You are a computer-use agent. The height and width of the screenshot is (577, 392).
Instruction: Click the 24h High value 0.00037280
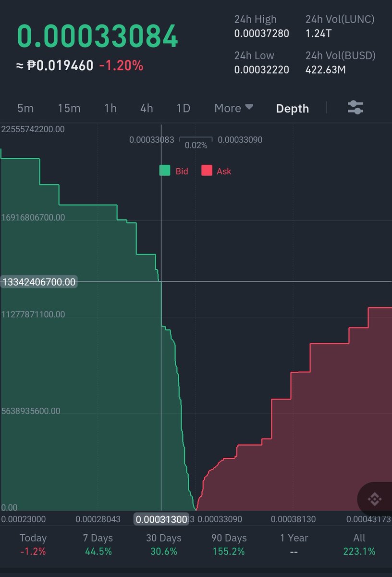[262, 34]
